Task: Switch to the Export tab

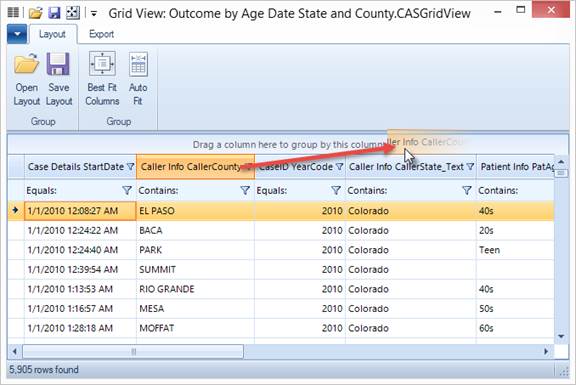Action: [101, 34]
